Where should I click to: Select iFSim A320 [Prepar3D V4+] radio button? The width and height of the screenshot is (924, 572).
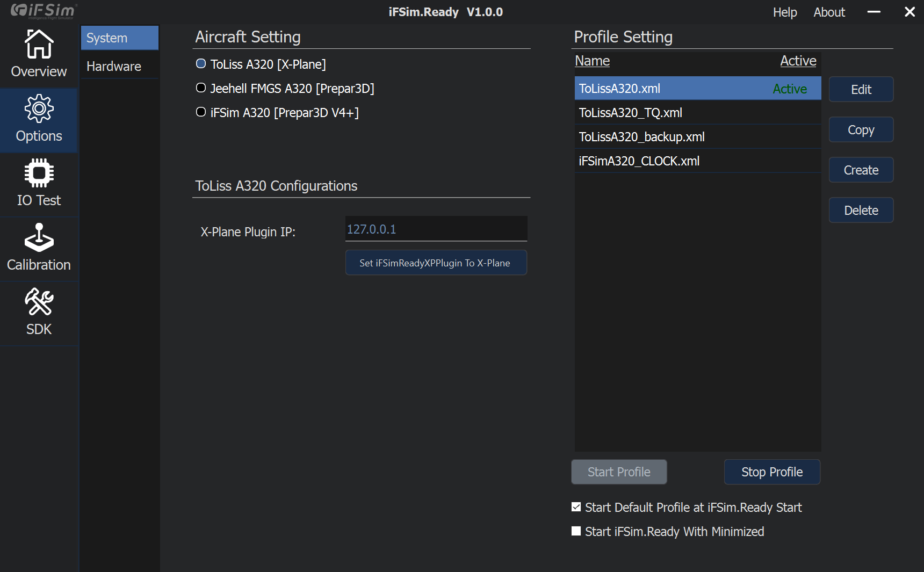point(201,112)
